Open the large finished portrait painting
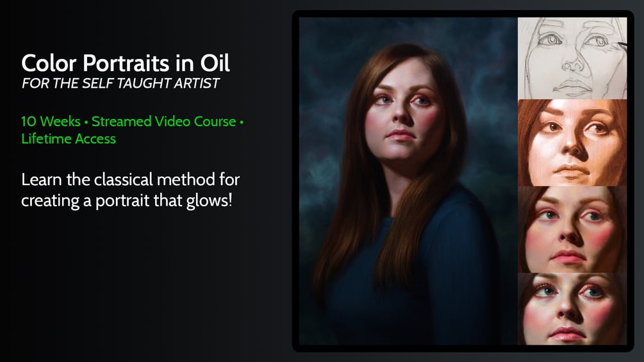The height and width of the screenshot is (362, 644). 408,181
